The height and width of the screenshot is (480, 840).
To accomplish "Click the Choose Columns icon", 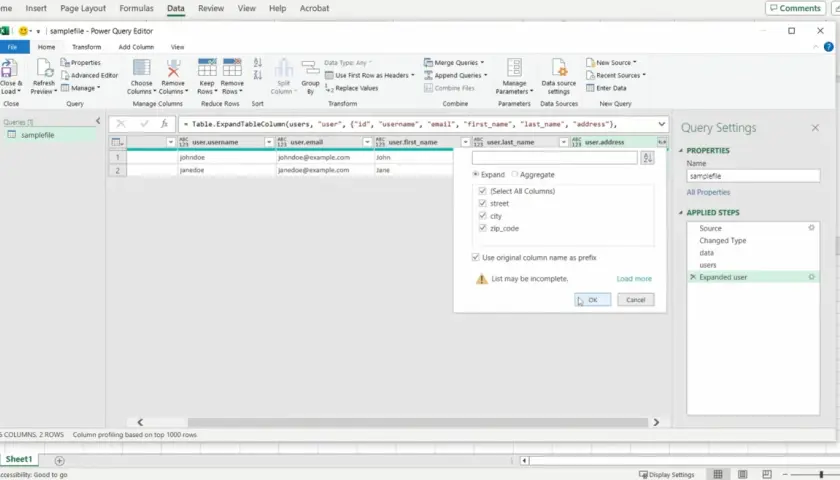I will pos(141,68).
